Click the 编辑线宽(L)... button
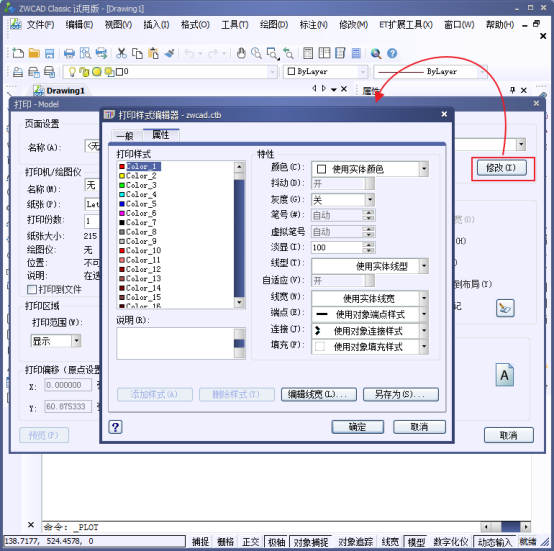This screenshot has height=551, width=554. click(319, 395)
